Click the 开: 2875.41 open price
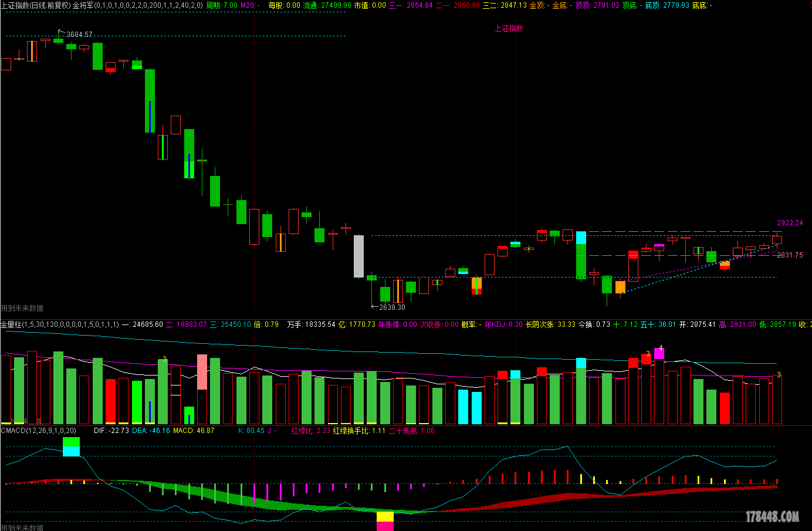This screenshot has width=812, height=531. tap(697, 324)
